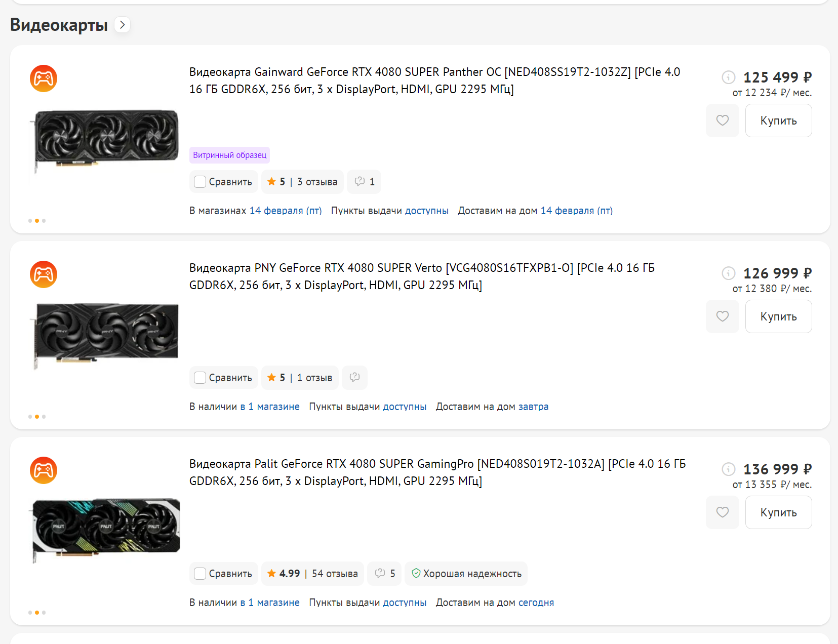
Task: Buy the Gainward card for 125 499 ₽
Action: [x=778, y=120]
